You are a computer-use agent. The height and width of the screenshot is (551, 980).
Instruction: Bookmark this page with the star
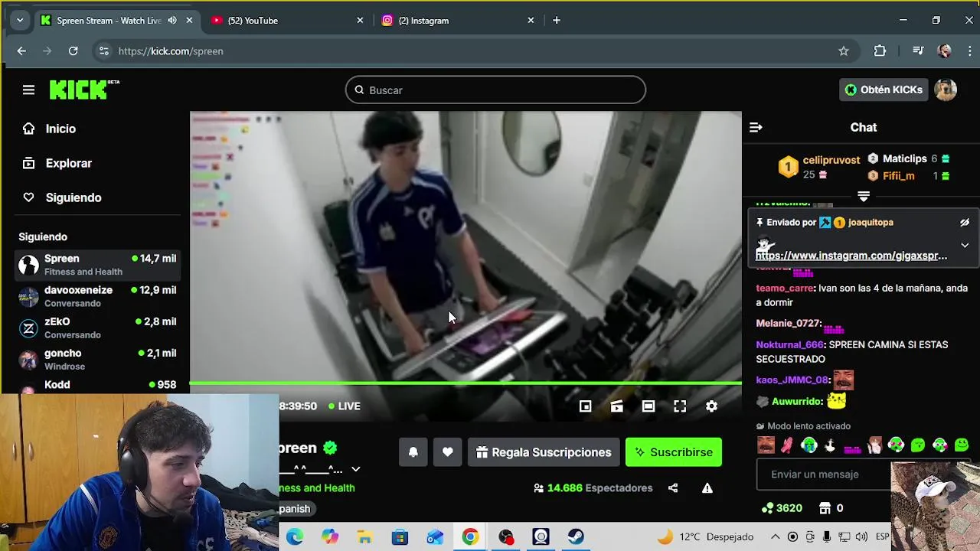(x=844, y=51)
